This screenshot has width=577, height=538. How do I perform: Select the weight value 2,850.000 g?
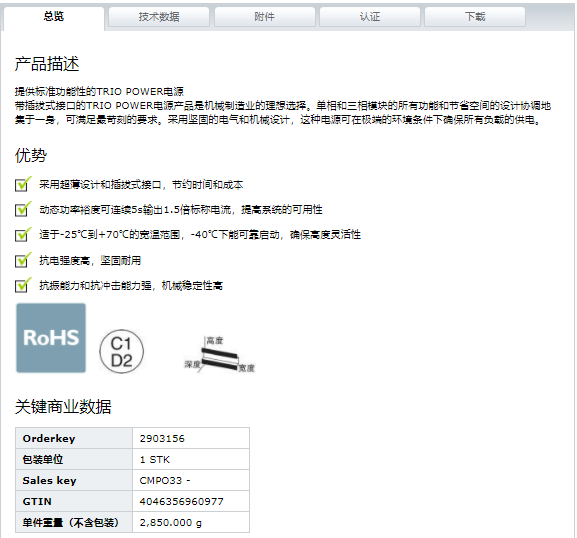[x=171, y=523]
